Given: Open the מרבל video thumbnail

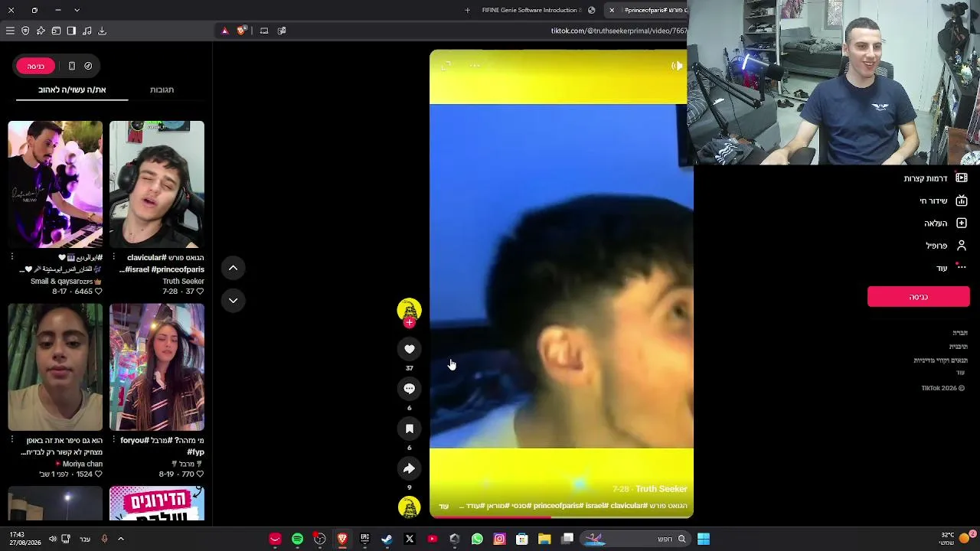Looking at the screenshot, I should click(x=157, y=367).
